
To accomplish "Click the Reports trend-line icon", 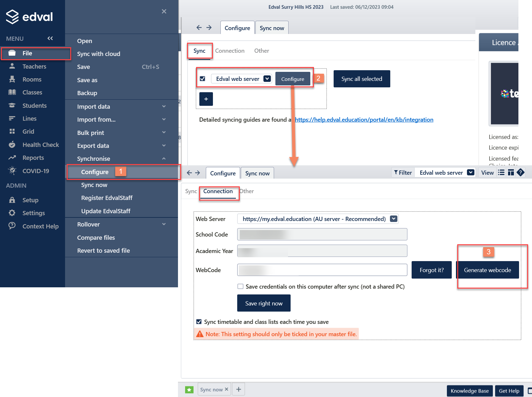I will pos(12,158).
